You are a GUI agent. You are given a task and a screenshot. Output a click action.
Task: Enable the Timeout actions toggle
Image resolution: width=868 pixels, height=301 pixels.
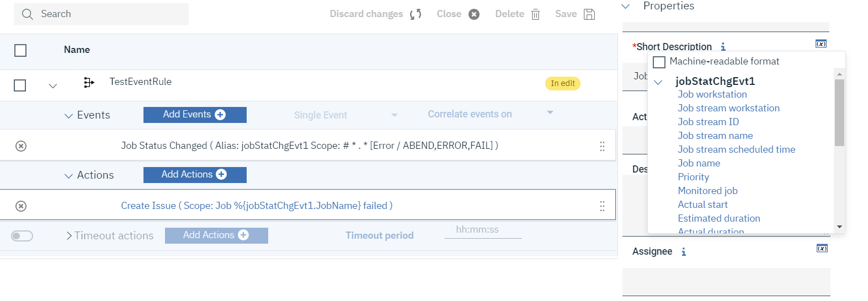point(22,236)
